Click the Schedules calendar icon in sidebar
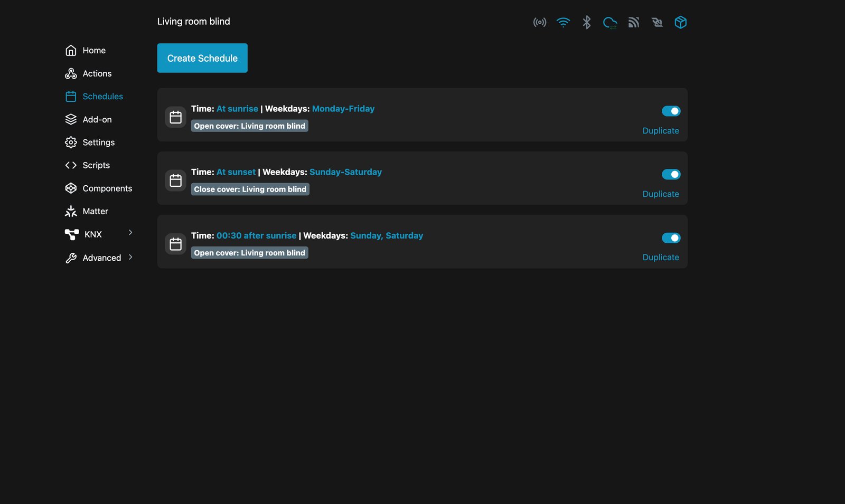Viewport: 845px width, 504px height. coord(71,97)
